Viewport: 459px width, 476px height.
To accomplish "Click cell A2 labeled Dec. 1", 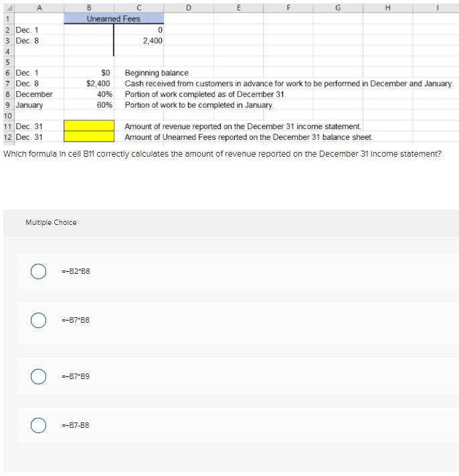I will click(39, 29).
